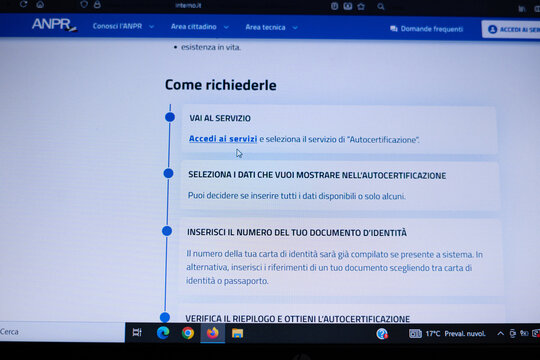Click the INSERISCI IL NUMERO step title
The width and height of the screenshot is (540, 360).
tap(297, 233)
